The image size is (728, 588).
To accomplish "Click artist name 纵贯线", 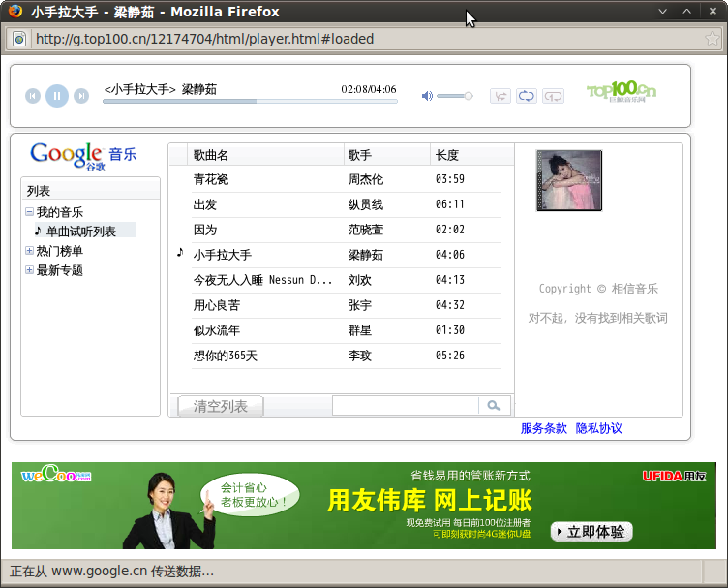I will pyautogui.click(x=366, y=204).
